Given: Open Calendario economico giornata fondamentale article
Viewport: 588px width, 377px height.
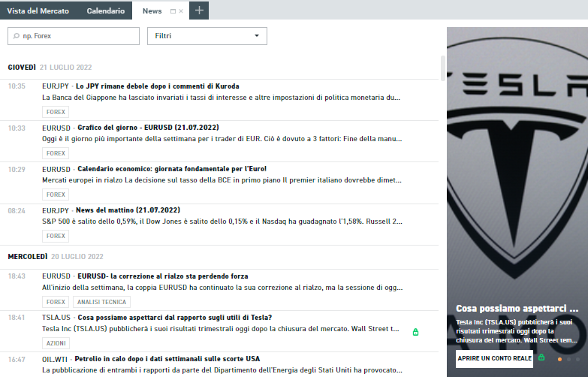Looking at the screenshot, I should click(172, 169).
